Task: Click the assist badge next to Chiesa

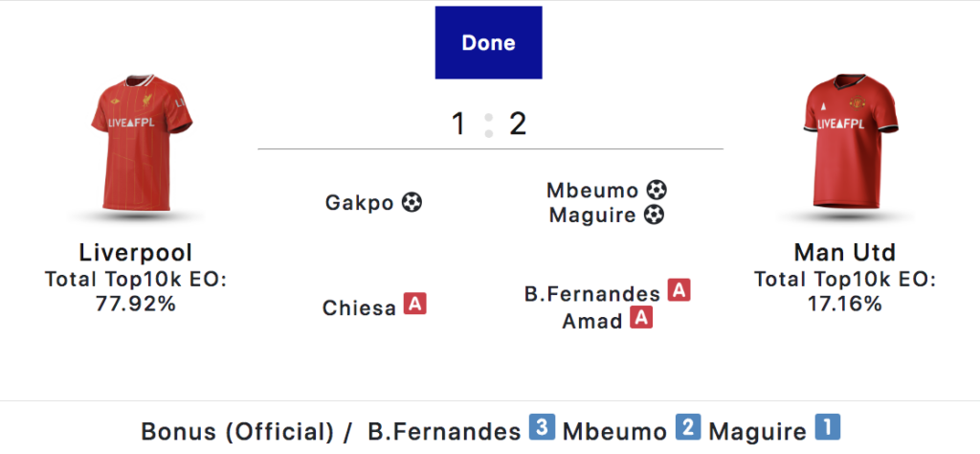Action: [415, 305]
